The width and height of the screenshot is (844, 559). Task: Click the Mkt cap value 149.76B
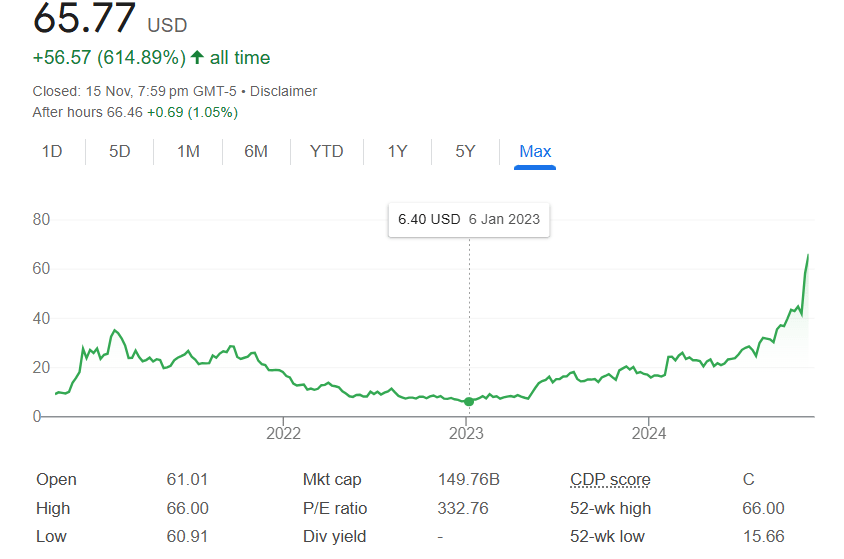[468, 480]
